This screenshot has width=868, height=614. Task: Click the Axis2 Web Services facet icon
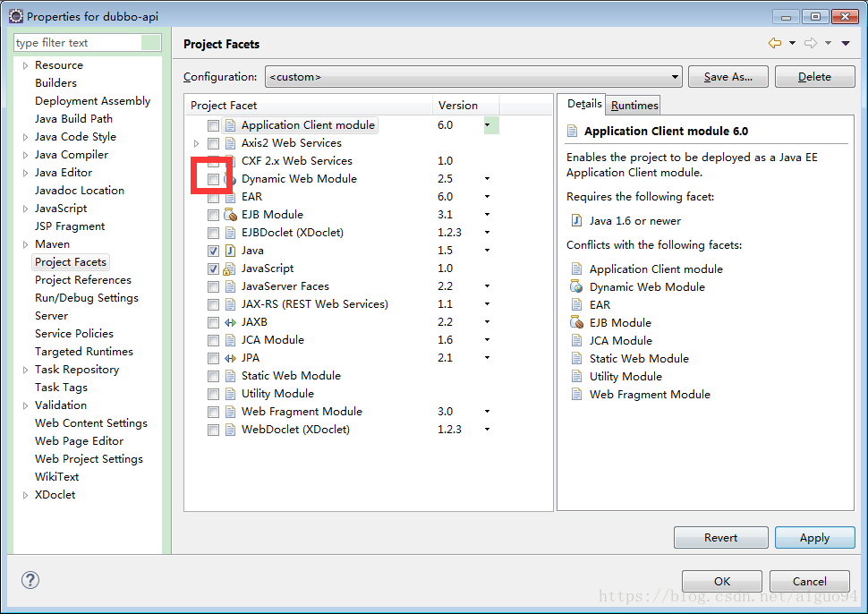click(230, 143)
